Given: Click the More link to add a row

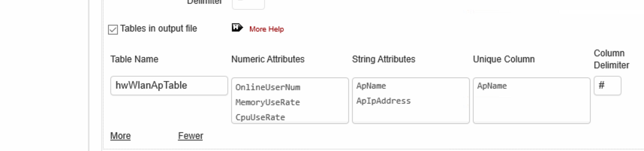Looking at the screenshot, I should click(120, 136).
